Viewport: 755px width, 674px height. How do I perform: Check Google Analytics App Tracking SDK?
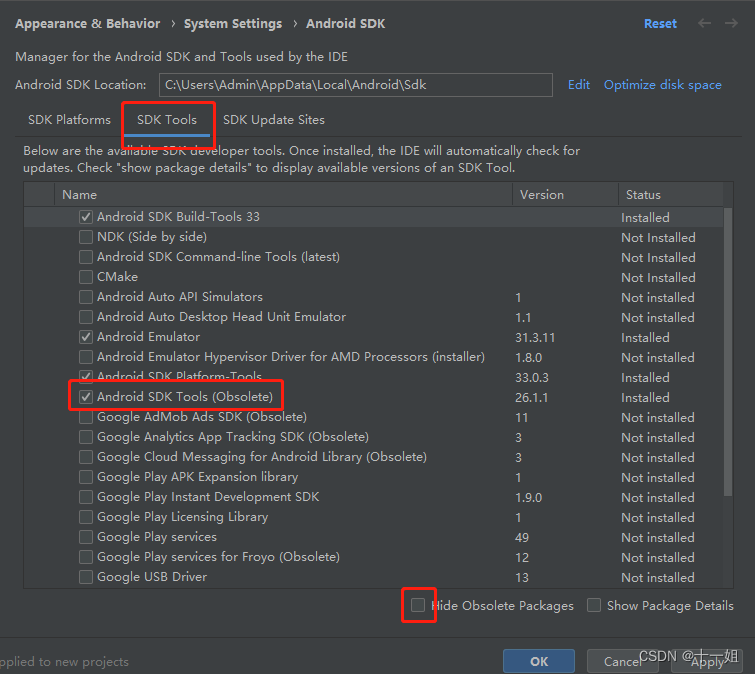[x=86, y=437]
